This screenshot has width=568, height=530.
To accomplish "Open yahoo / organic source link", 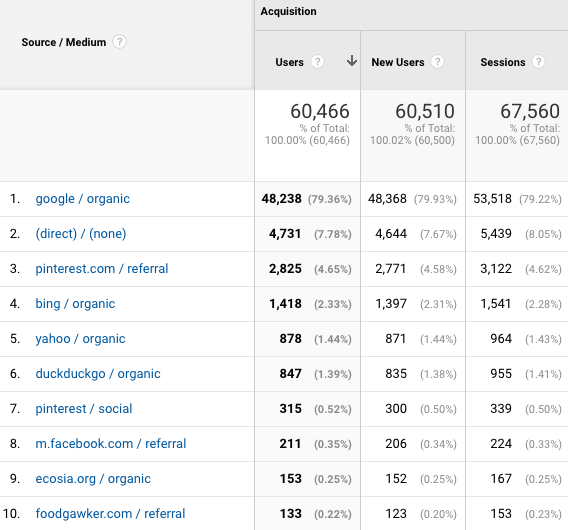I will [80, 339].
